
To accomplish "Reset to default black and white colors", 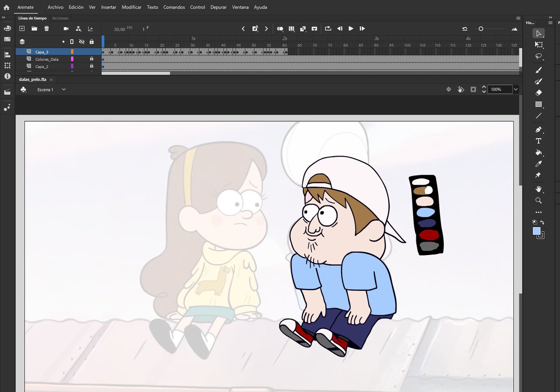I will click(x=535, y=222).
